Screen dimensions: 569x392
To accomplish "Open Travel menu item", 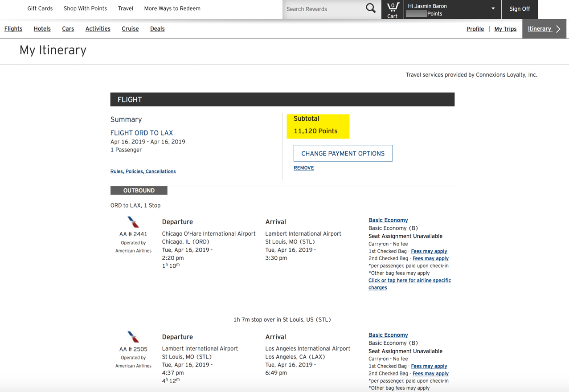I will click(126, 8).
